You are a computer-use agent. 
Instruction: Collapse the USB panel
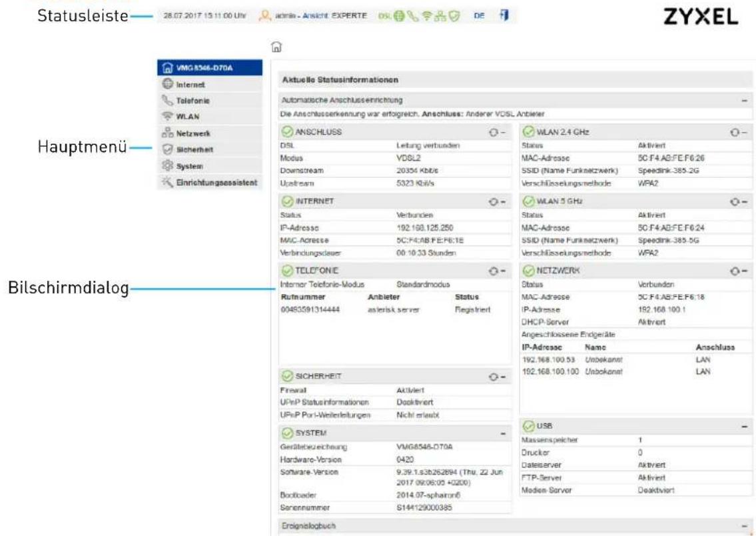(745, 426)
